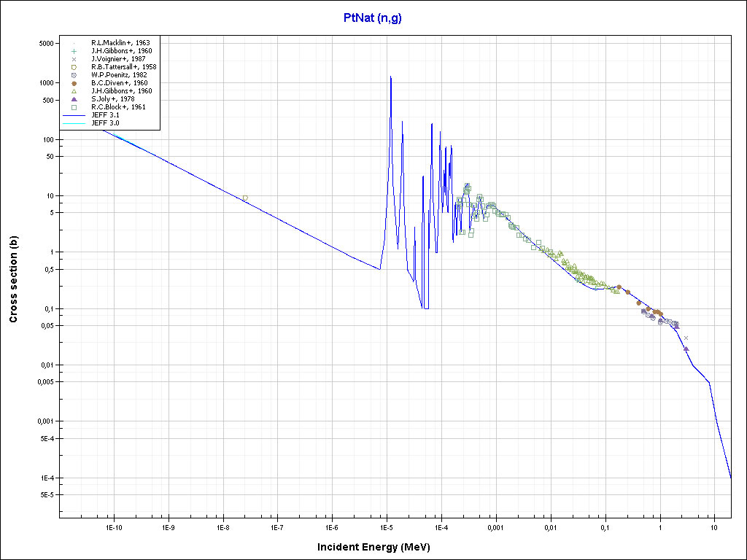The width and height of the screenshot is (747, 560).
Task: Click the 1000 tick label on y-axis
Action: (x=46, y=83)
